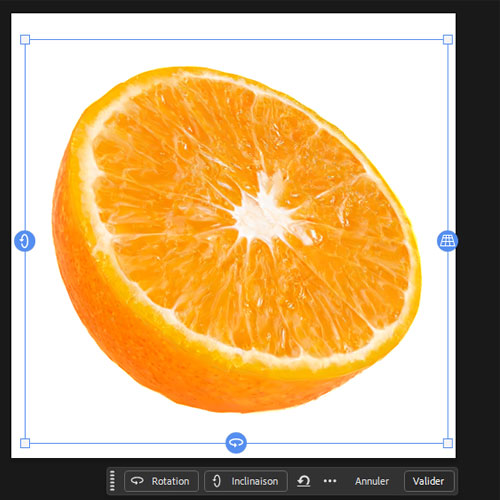The height and width of the screenshot is (500, 500).
Task: Open the three-dots more options menu
Action: coord(330,481)
